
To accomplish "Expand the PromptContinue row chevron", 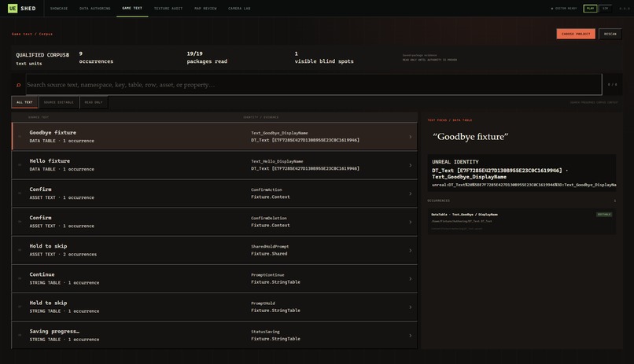I will pos(410,279).
